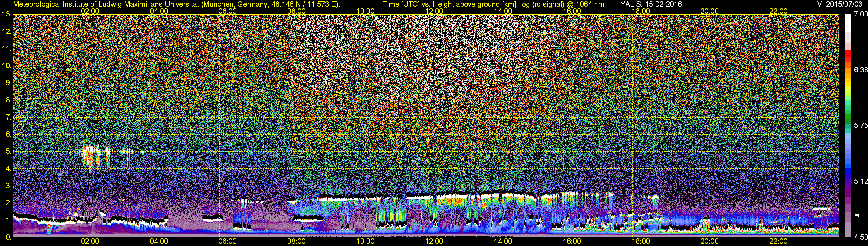
Task: Click the coordinates text "48.148 N / 11.573 E"
Action: [x=303, y=4]
